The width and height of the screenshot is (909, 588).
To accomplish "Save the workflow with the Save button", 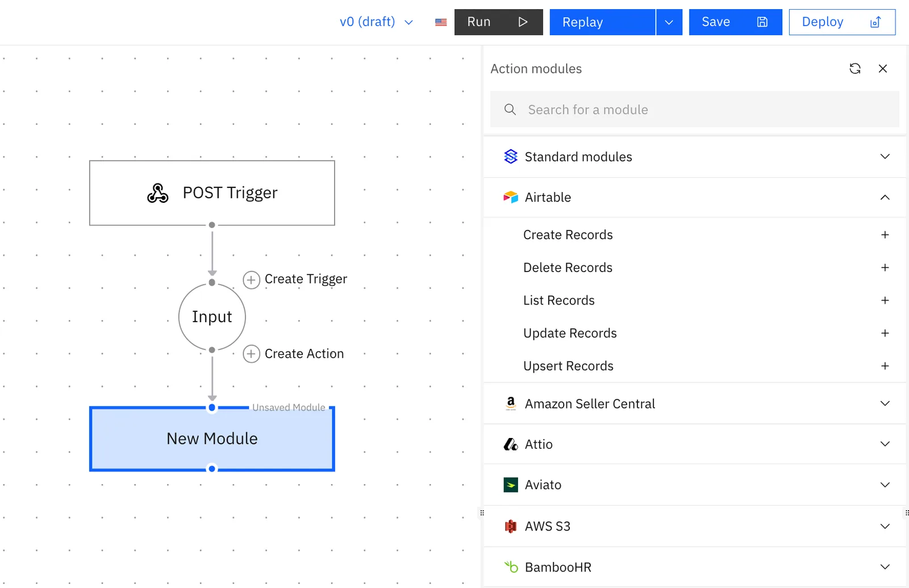I will [x=735, y=22].
